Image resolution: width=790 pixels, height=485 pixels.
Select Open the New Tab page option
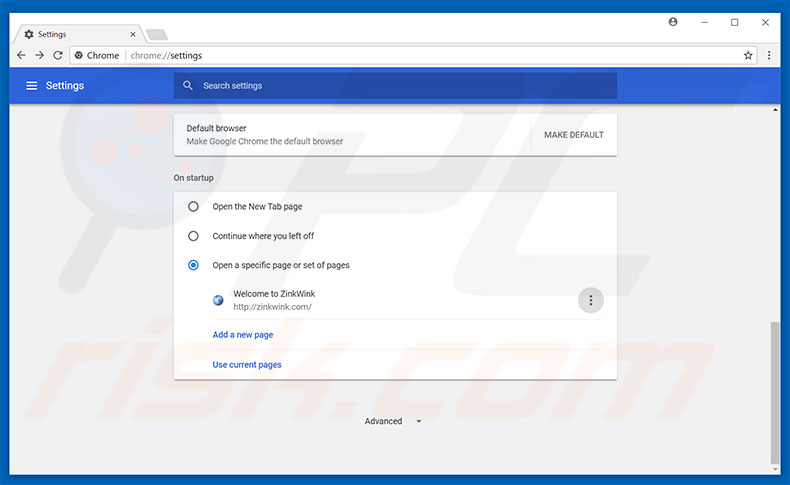click(193, 206)
